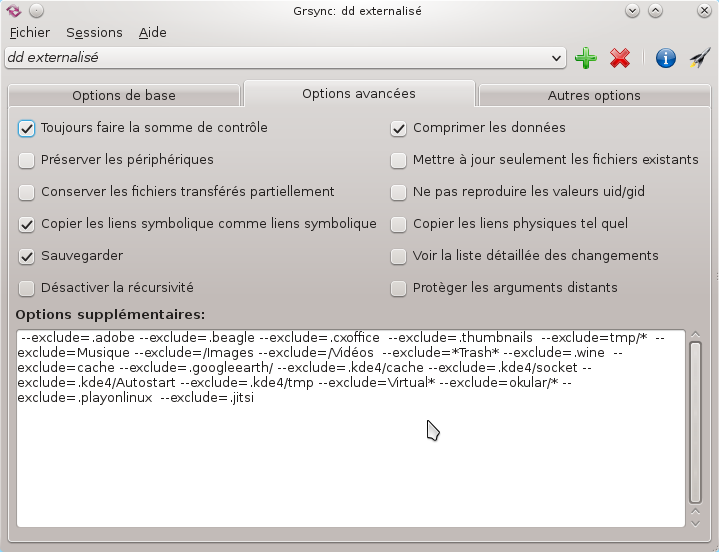Click the --exclude=.thumbnails text
This screenshot has height=552, width=719.
click(460, 338)
